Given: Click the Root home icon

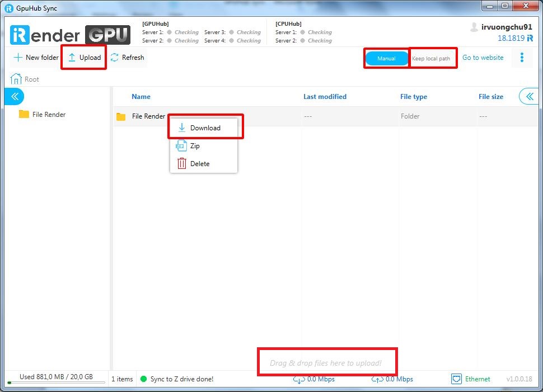Looking at the screenshot, I should click(x=16, y=79).
